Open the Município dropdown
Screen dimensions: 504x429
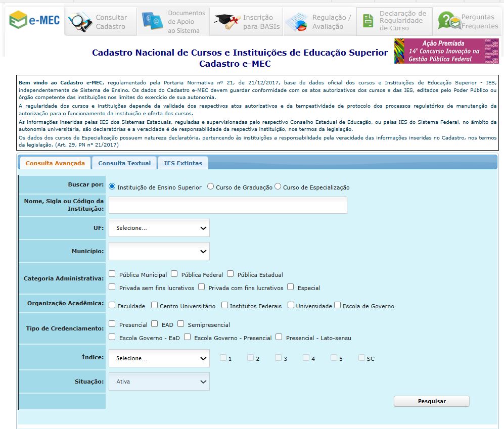tap(159, 251)
